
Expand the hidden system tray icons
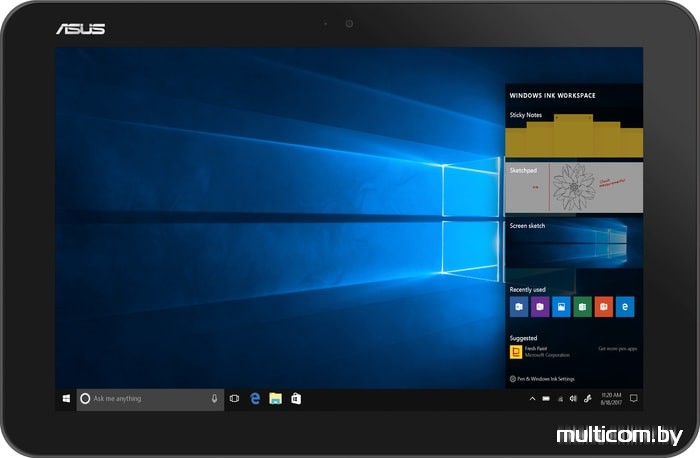click(532, 398)
